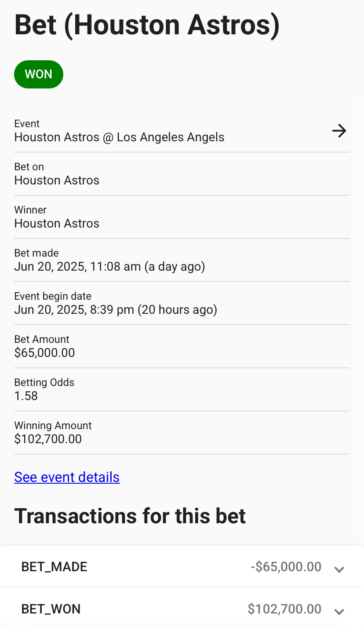Viewport: 364px width, 628px height.
Task: Select the BET_WON transaction label
Action: [x=51, y=609]
